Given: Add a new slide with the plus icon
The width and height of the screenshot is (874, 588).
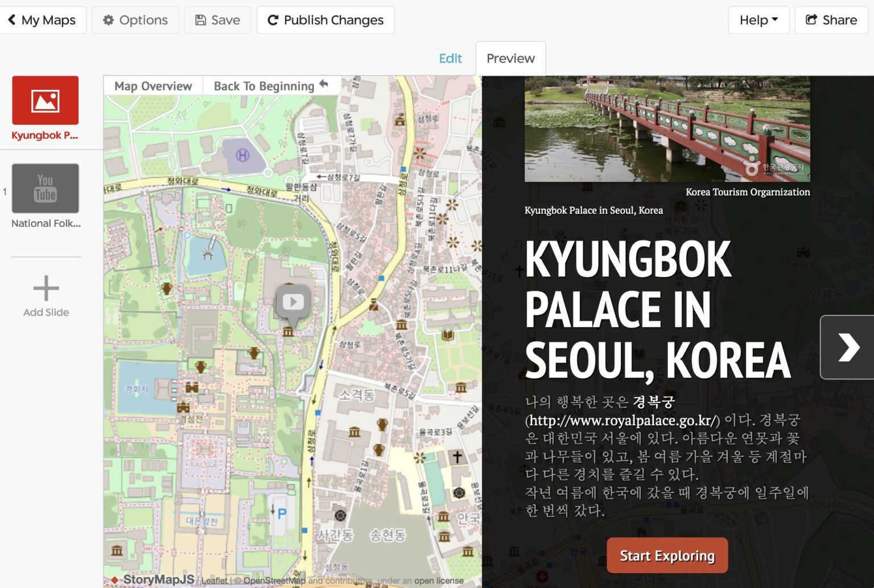Looking at the screenshot, I should [x=46, y=289].
